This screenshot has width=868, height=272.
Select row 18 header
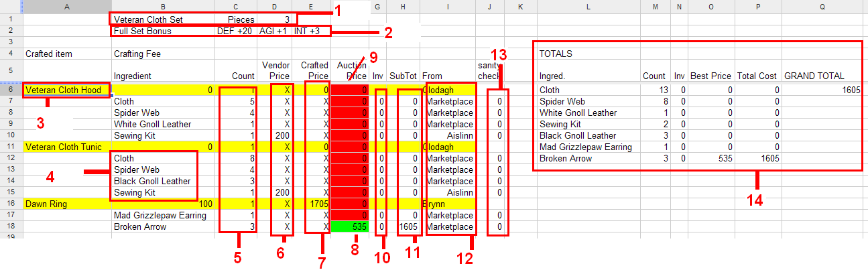coord(11,226)
